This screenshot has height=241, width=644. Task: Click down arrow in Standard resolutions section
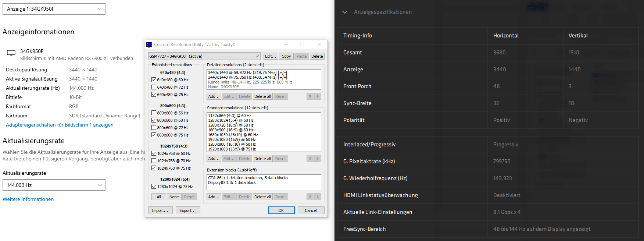318,159
